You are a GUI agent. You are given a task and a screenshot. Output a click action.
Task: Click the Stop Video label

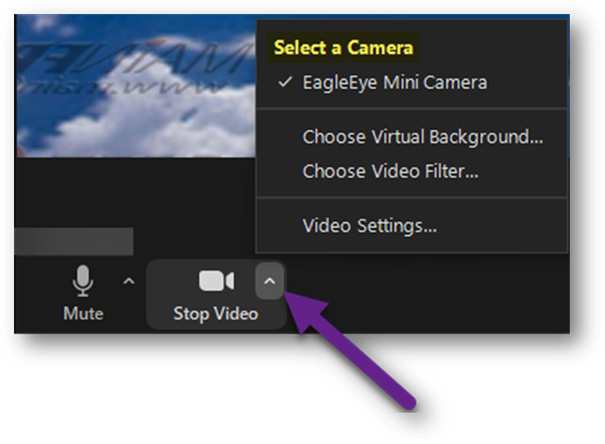tap(216, 314)
